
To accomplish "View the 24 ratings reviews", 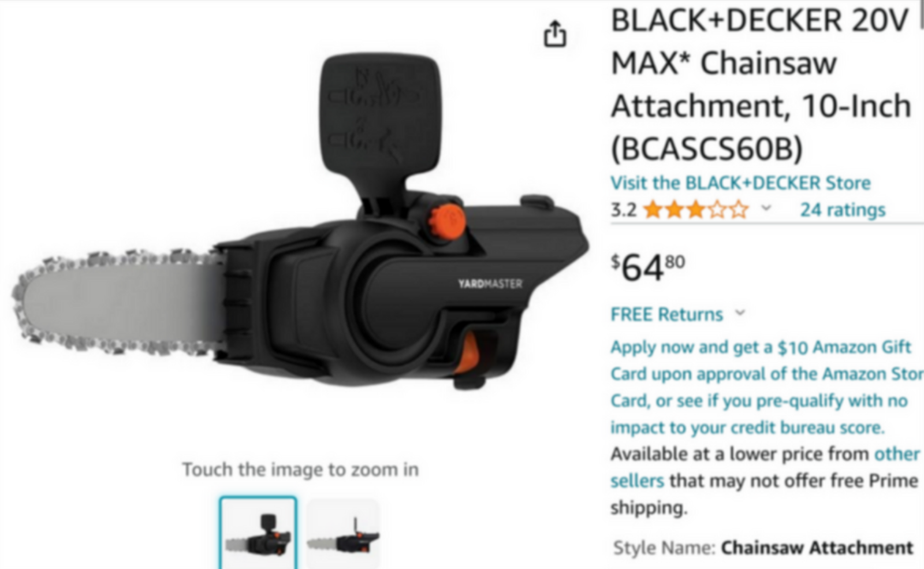I will (x=843, y=209).
